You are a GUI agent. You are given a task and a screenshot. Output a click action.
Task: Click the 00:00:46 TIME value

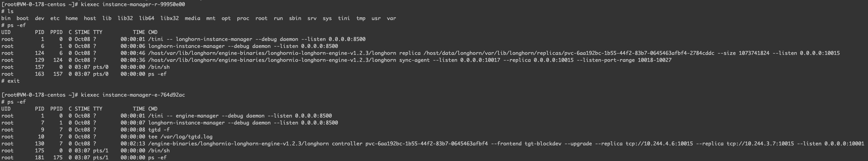(133, 53)
